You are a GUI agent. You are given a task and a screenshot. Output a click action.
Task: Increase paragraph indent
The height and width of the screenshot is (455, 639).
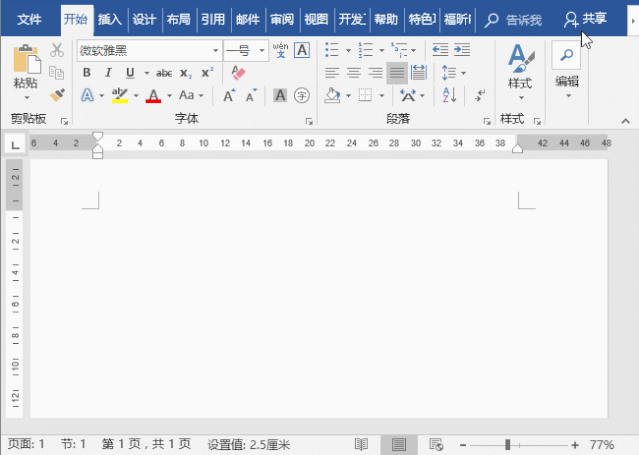[462, 50]
